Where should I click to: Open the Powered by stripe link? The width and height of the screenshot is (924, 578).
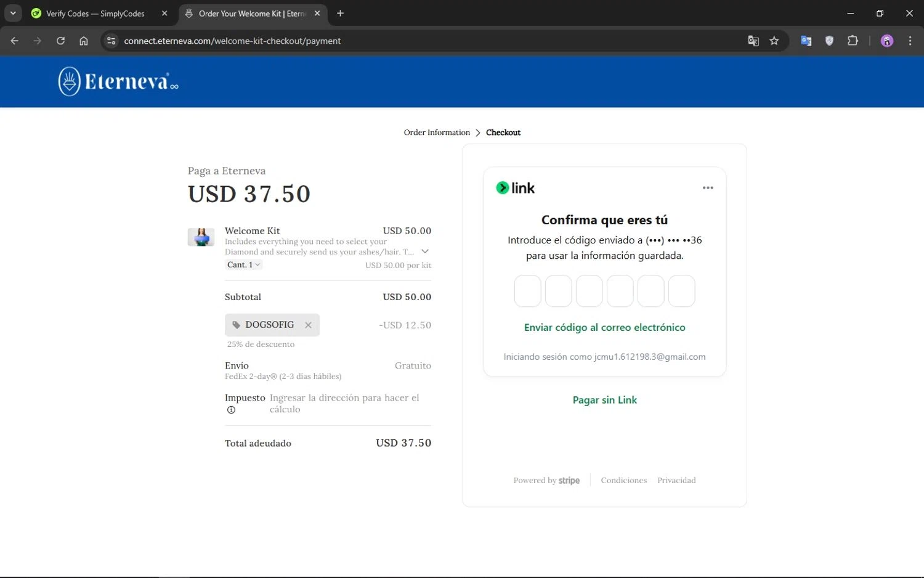546,480
